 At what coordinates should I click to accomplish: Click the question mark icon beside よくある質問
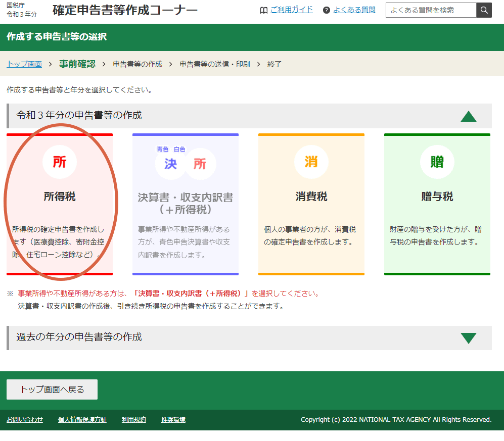coord(326,10)
